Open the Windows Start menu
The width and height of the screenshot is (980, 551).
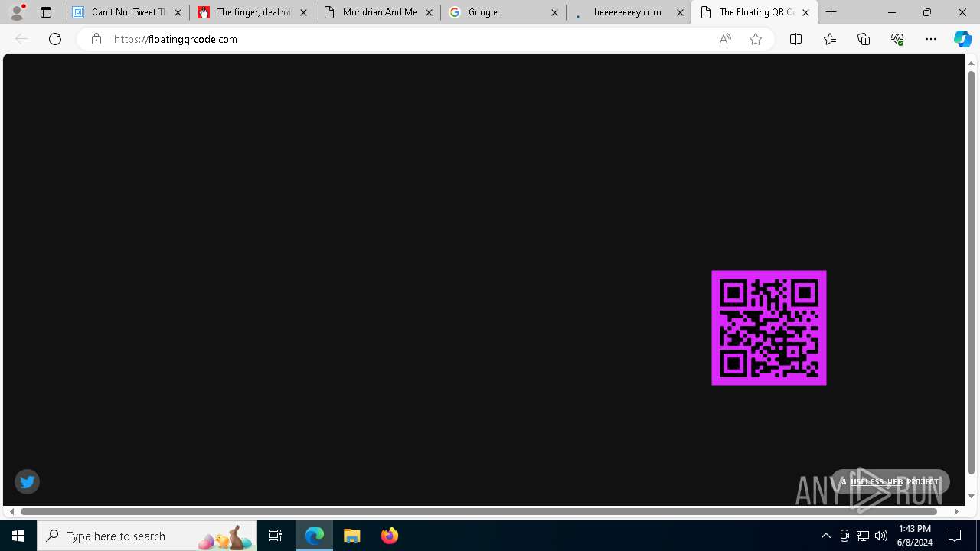coord(18,536)
